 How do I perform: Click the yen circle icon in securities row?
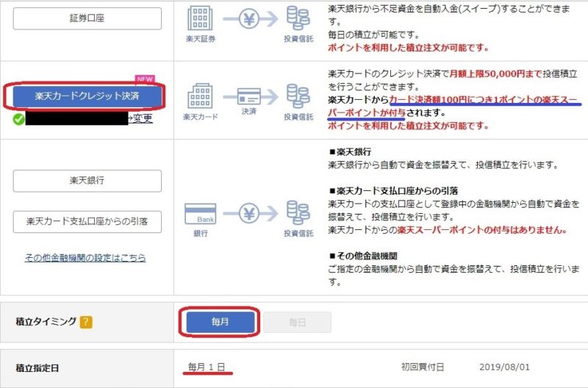pos(249,19)
